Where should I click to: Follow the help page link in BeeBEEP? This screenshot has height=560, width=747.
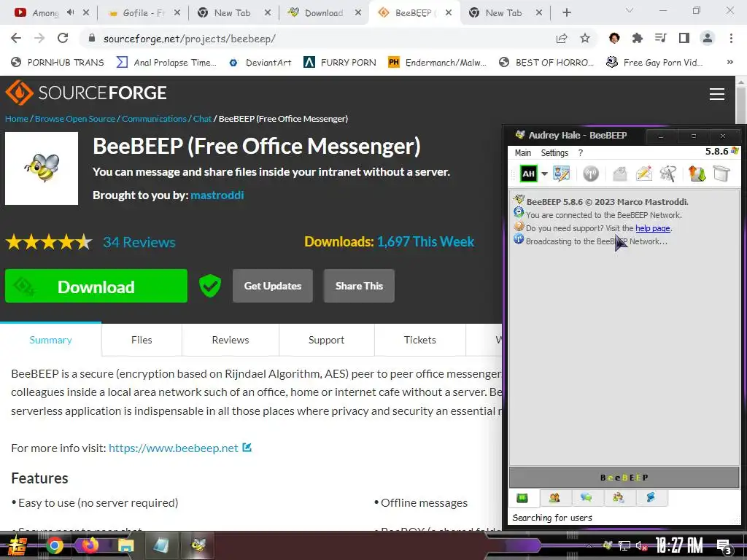tap(653, 228)
